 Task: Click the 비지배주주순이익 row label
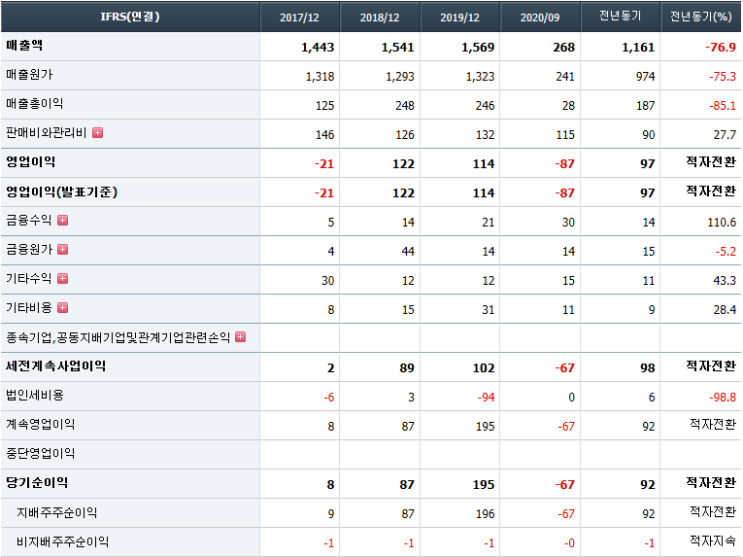pos(63,542)
